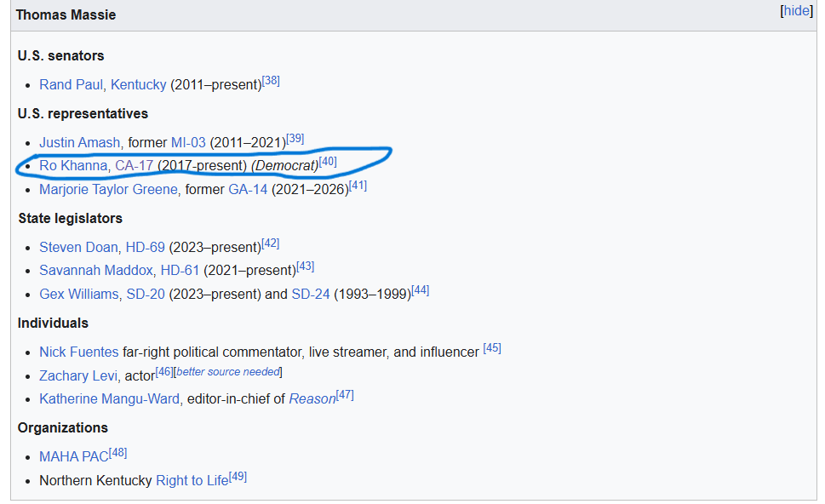
Task: Click the 'Northern Kentucky' text
Action: point(95,480)
